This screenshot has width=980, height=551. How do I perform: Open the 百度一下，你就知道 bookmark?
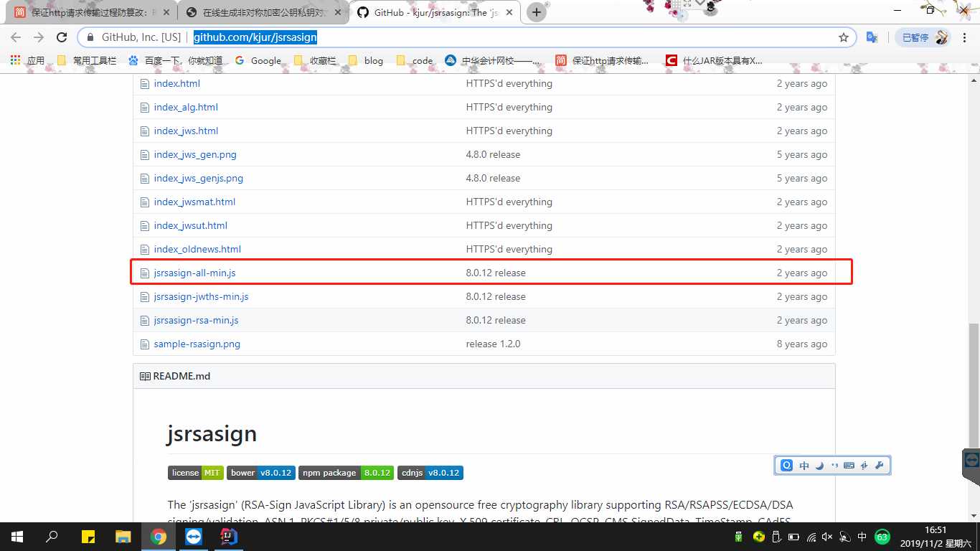click(x=175, y=60)
